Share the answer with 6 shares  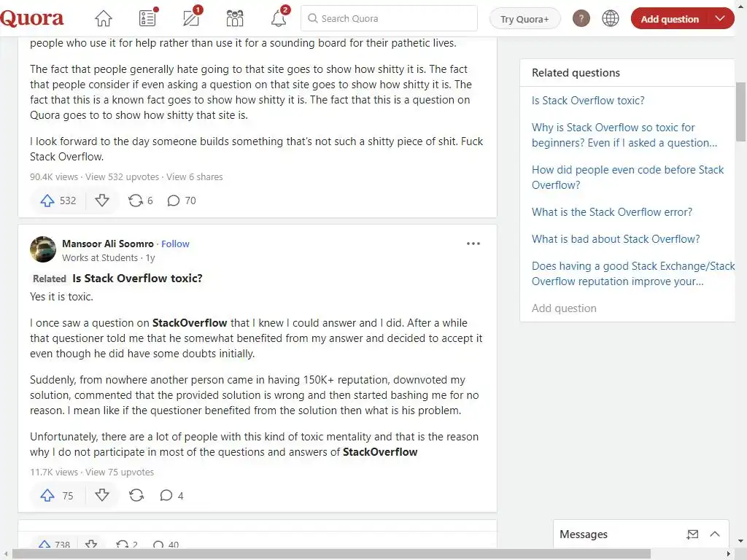pos(140,201)
